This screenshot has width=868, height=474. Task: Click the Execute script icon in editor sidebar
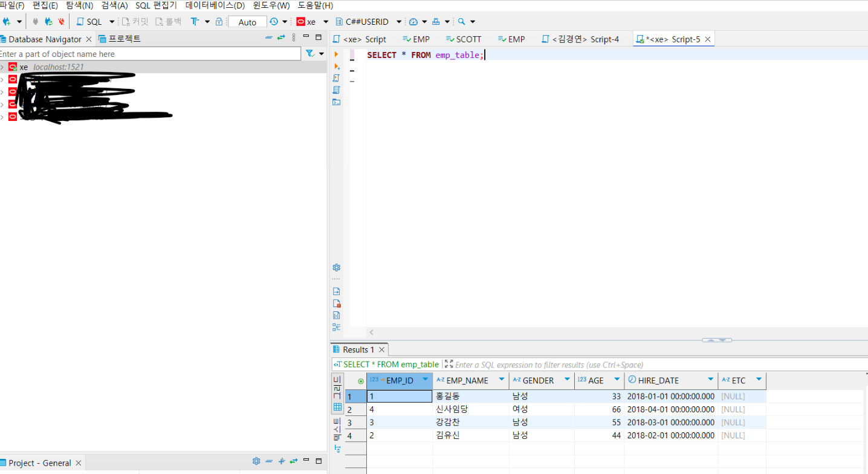pos(337,78)
